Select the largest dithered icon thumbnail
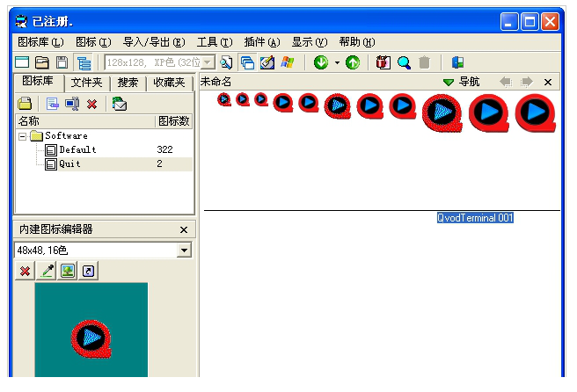This screenshot has height=392, width=577. click(x=442, y=113)
